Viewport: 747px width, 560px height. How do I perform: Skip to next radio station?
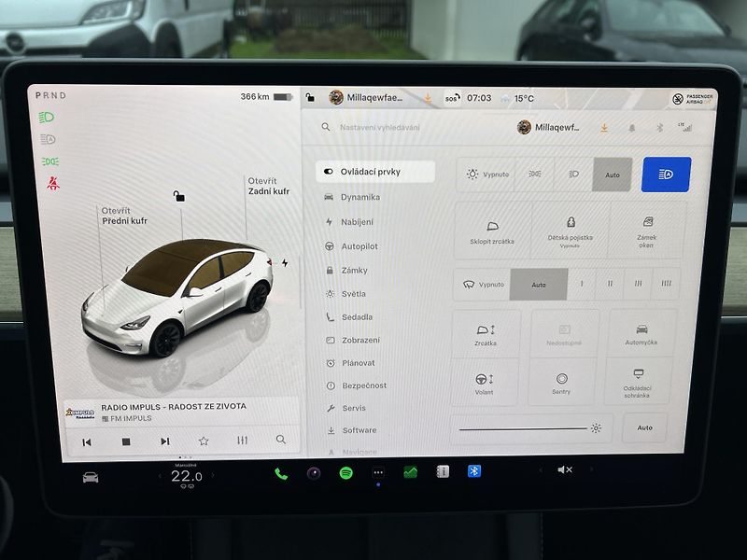(x=165, y=441)
